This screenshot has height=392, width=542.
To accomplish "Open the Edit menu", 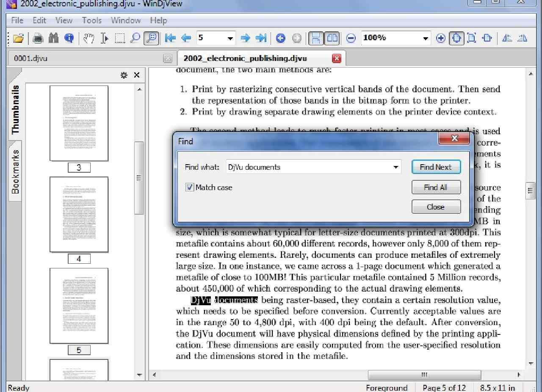I will click(39, 20).
